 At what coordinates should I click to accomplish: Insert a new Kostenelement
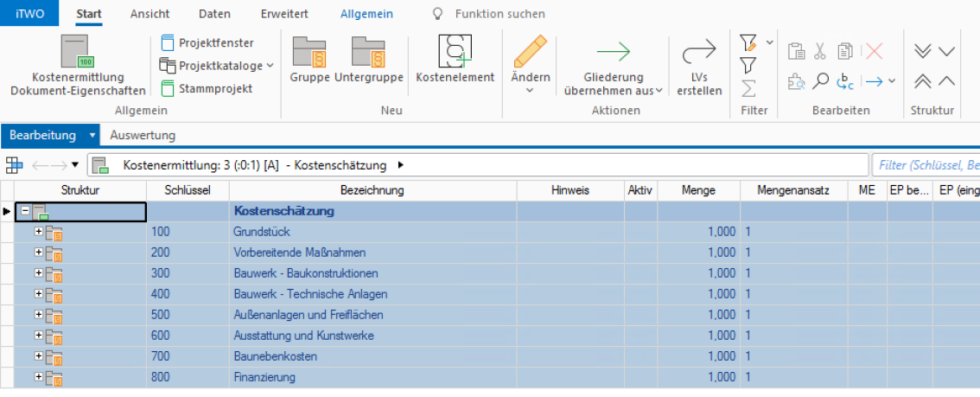point(455,61)
